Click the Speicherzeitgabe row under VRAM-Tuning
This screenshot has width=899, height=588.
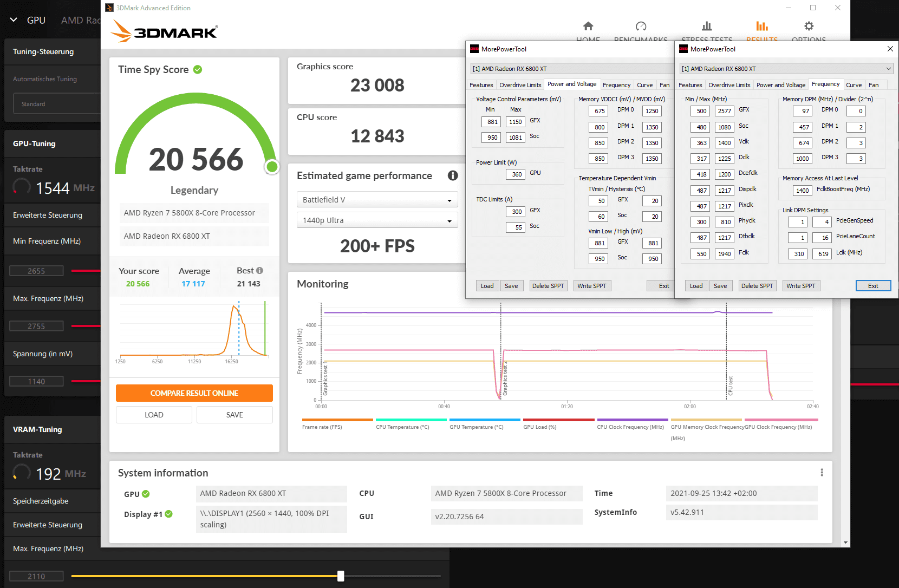(53, 501)
